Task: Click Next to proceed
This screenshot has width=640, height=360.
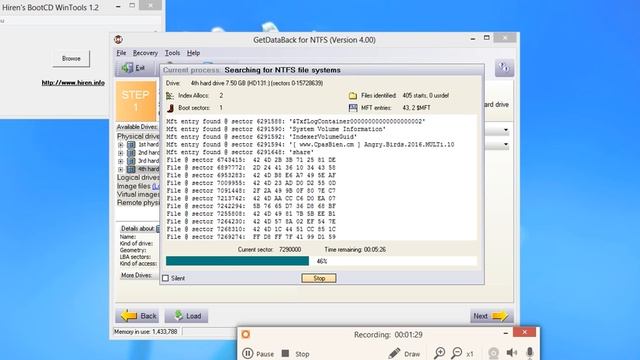Action: pyautogui.click(x=492, y=316)
